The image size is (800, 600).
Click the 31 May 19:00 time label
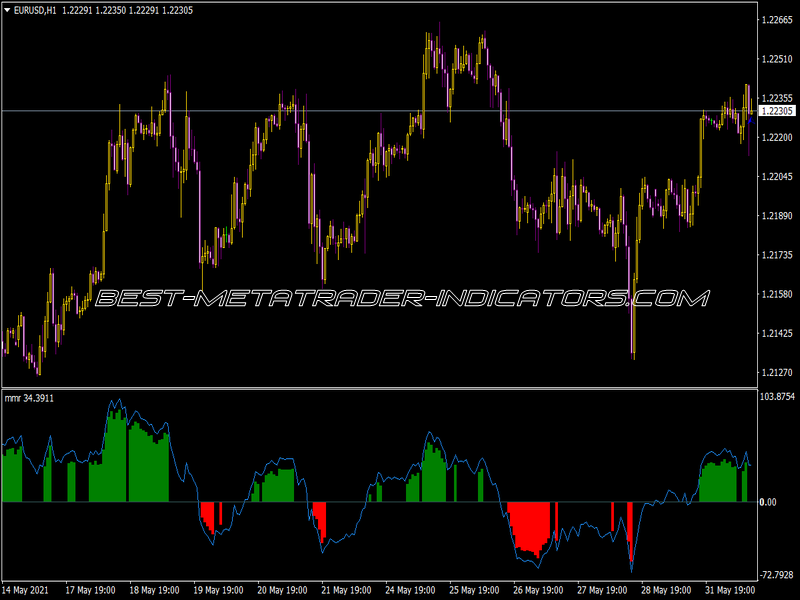point(731,590)
